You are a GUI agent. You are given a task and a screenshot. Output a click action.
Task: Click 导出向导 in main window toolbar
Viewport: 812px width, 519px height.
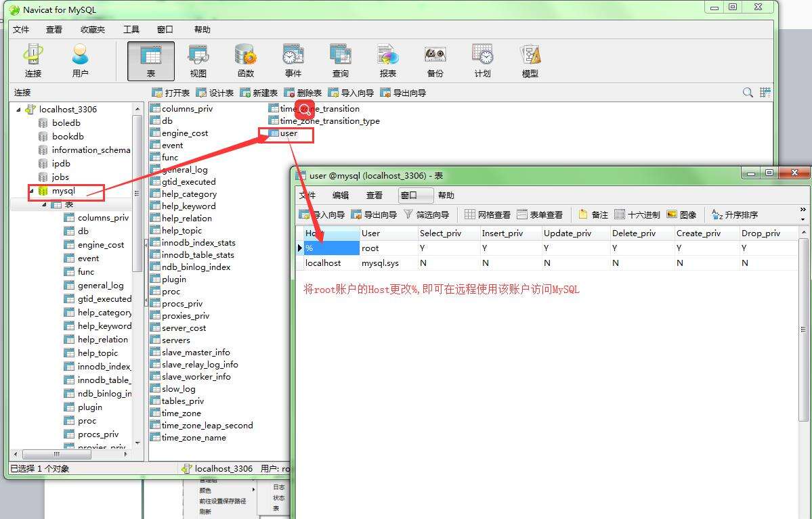404,93
